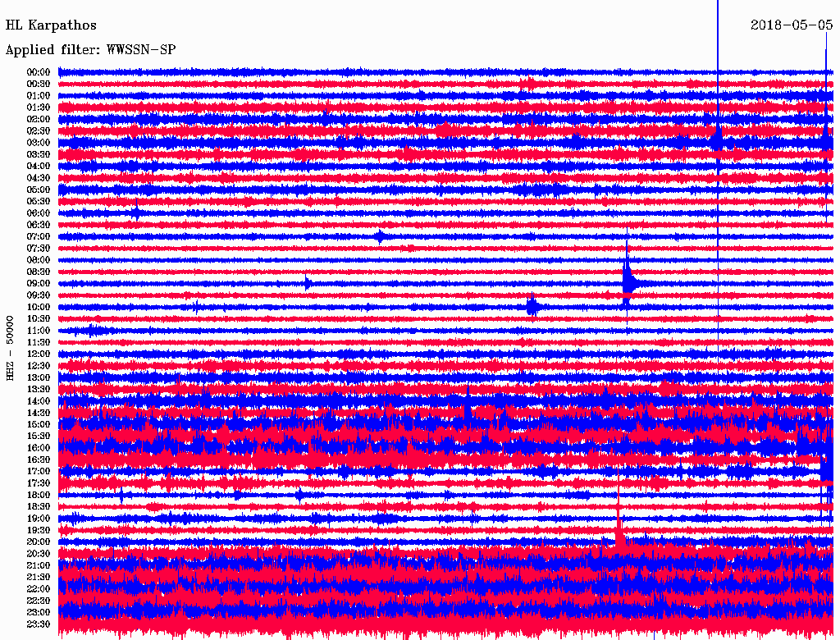The height and width of the screenshot is (640, 840).
Task: Click the Applied filter: WWSSN-SP label
Action: pyautogui.click(x=90, y=50)
